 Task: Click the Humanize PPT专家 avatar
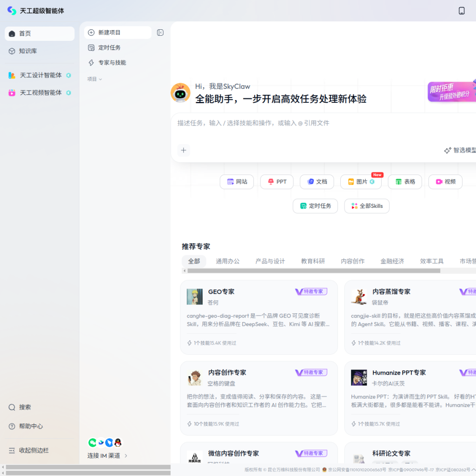coord(359,377)
